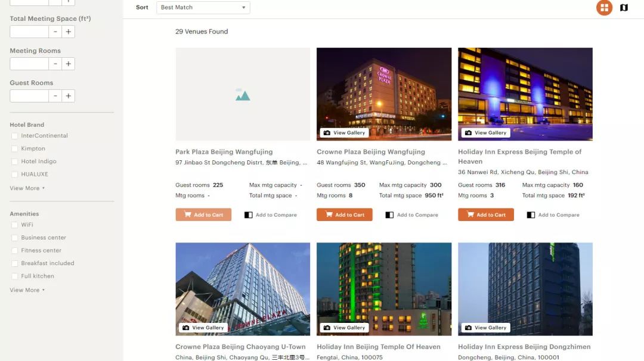View Gallery for Holiday Inn Express Temple of Heaven
The width and height of the screenshot is (644, 361).
pyautogui.click(x=486, y=132)
